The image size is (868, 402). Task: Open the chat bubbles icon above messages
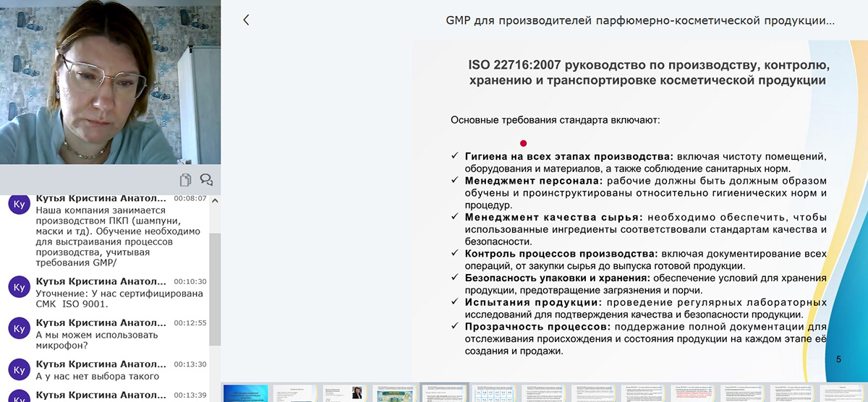(206, 180)
